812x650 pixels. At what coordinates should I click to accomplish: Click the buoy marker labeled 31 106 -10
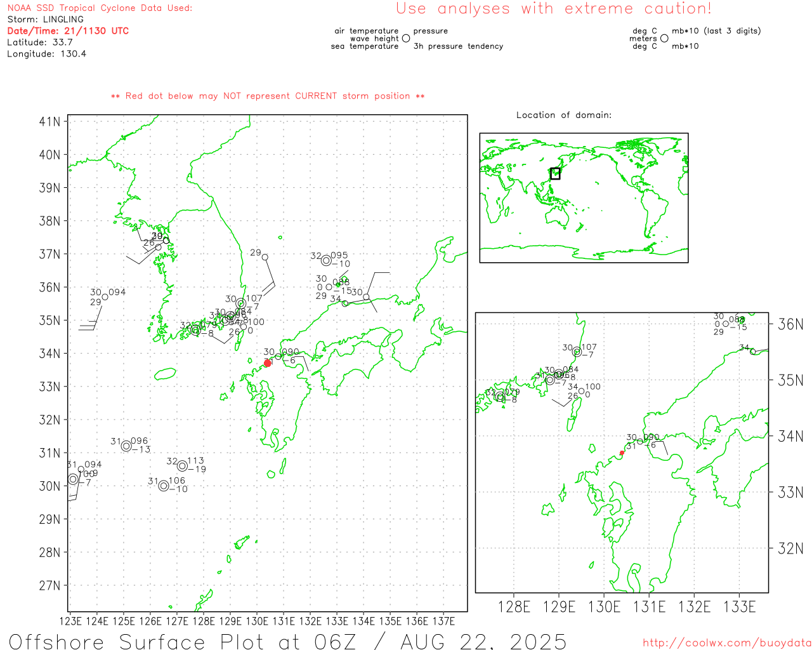click(164, 486)
